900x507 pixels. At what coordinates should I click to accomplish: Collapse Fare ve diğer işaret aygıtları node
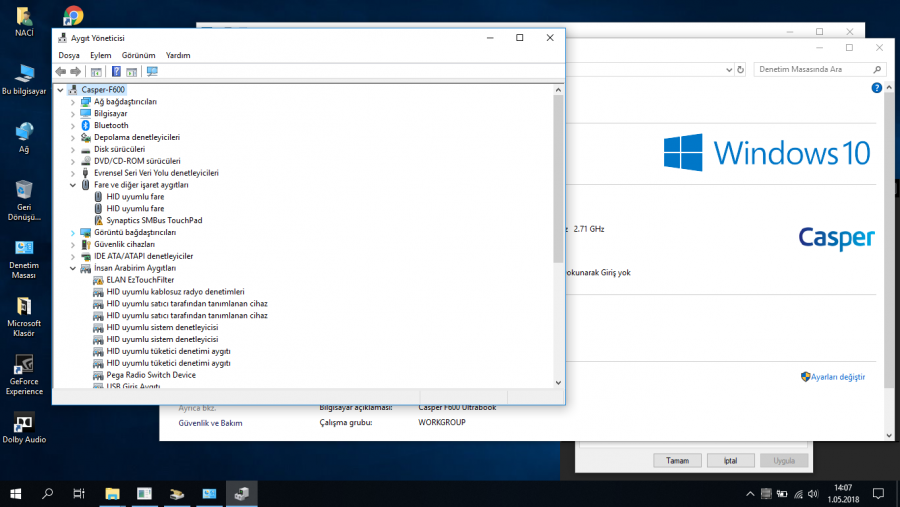[x=73, y=185]
